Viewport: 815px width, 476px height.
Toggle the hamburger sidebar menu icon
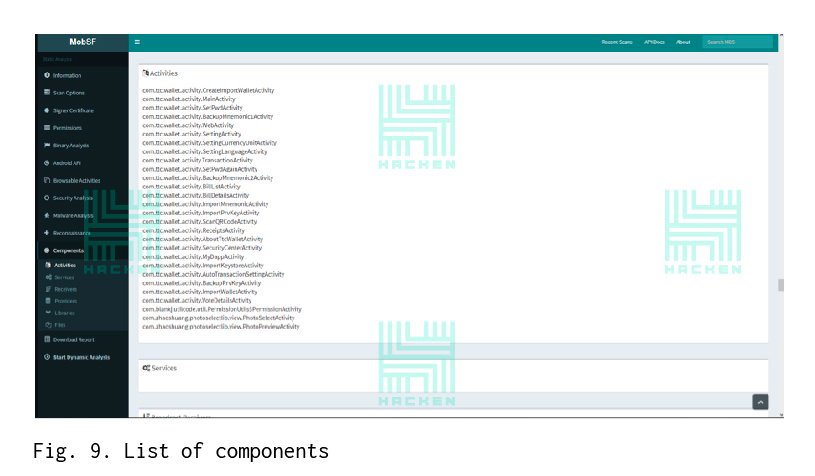137,42
